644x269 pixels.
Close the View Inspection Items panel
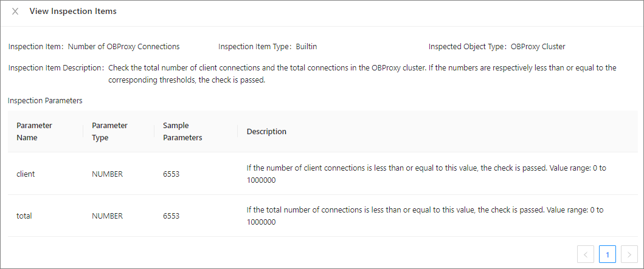tap(15, 12)
